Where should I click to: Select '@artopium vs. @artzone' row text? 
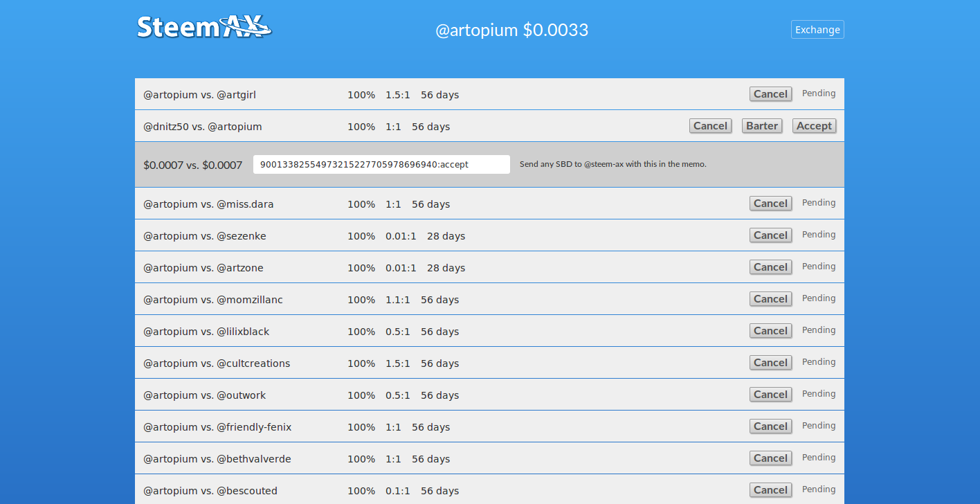tap(203, 268)
